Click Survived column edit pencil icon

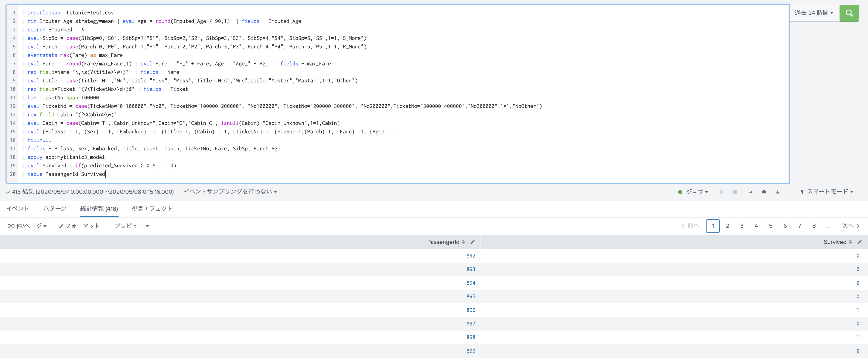pos(860,242)
